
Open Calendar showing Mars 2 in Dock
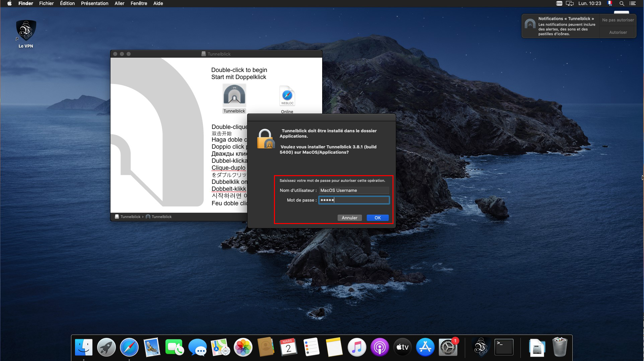click(288, 347)
